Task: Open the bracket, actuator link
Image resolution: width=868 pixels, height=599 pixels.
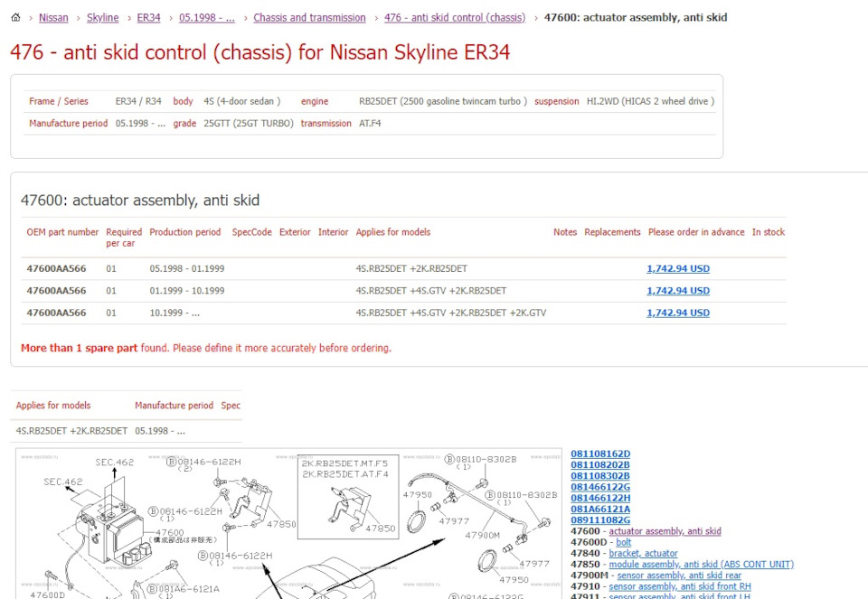Action: (x=643, y=554)
